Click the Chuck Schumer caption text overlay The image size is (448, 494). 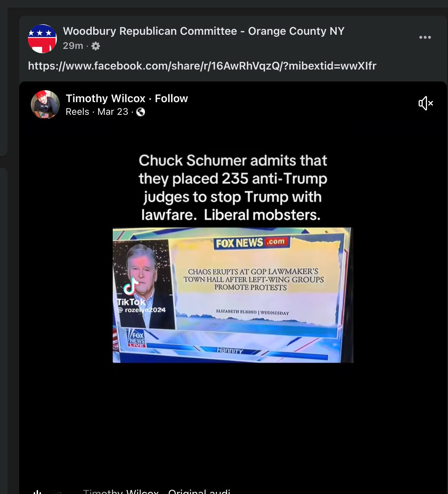(x=233, y=188)
